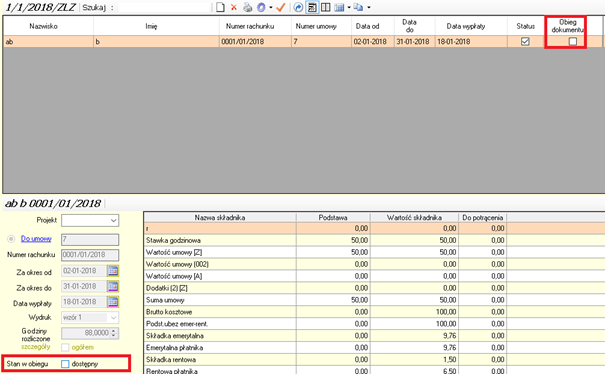Select the cell 0001/01/2018 in the top grid
Screen dimensions: 605x374
click(x=255, y=42)
